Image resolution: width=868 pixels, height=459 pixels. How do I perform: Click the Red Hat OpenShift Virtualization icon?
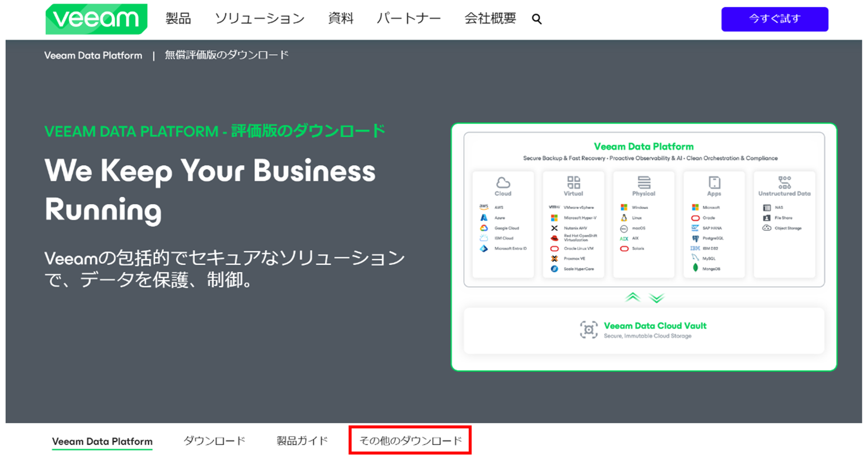(554, 237)
